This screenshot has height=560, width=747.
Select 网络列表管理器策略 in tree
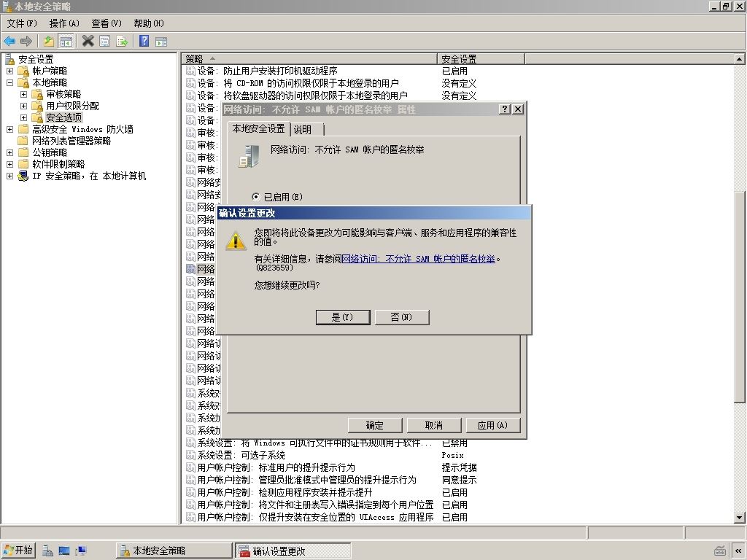71,141
